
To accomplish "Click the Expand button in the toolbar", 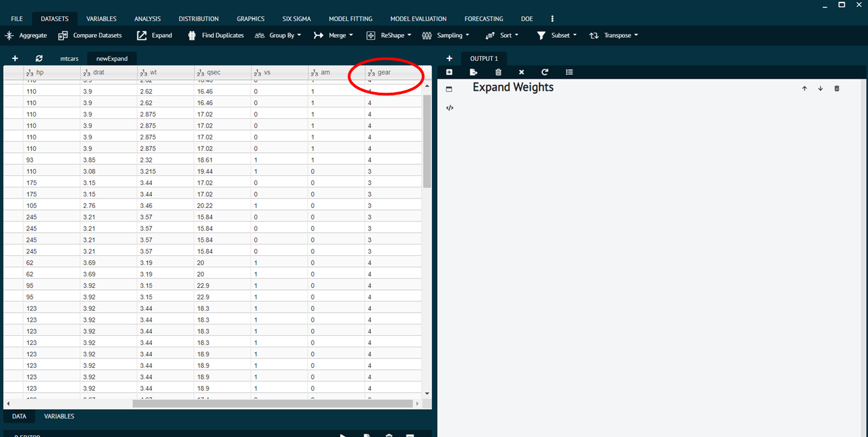I will click(x=155, y=36).
